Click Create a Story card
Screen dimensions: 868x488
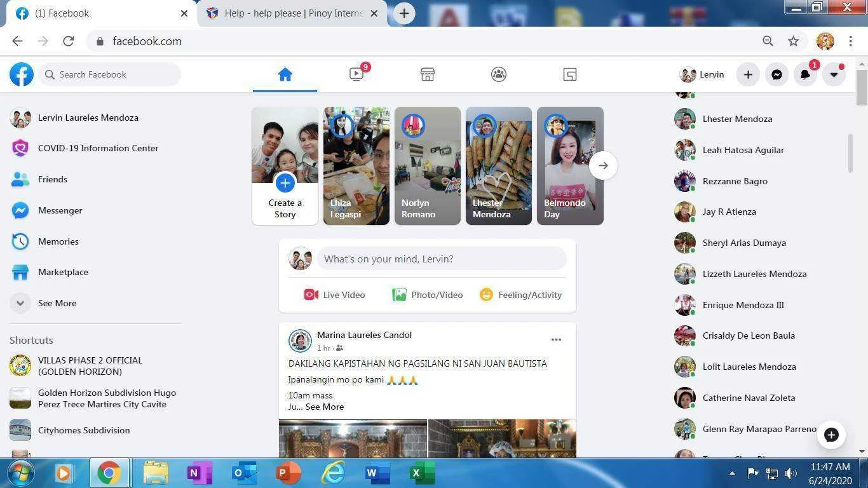coord(285,166)
